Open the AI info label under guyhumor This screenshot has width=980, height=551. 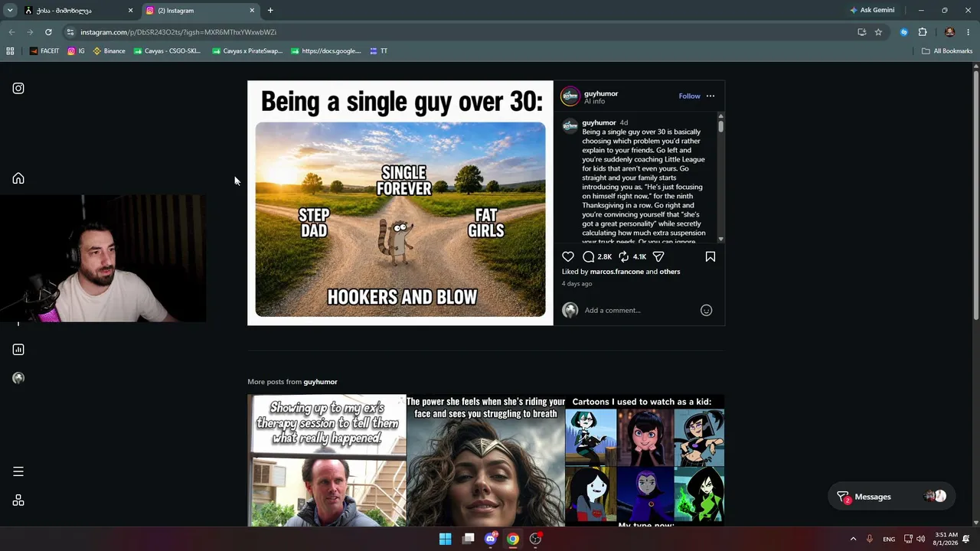point(594,102)
